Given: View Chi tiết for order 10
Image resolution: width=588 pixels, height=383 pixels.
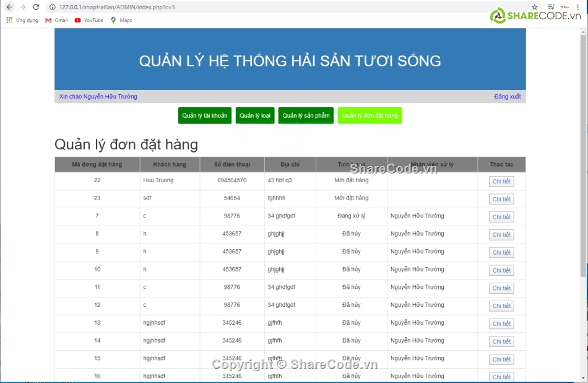Looking at the screenshot, I should pyautogui.click(x=501, y=270).
